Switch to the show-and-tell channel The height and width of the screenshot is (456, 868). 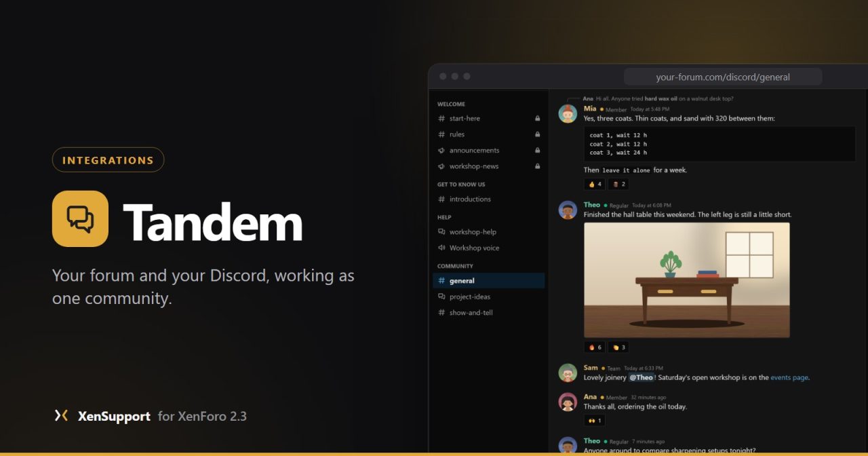pyautogui.click(x=488, y=313)
